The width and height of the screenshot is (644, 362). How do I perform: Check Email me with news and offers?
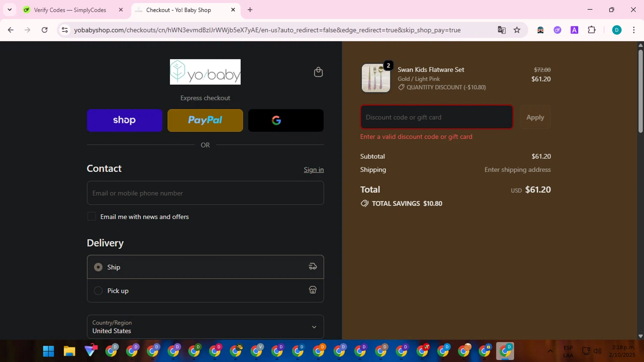click(91, 216)
